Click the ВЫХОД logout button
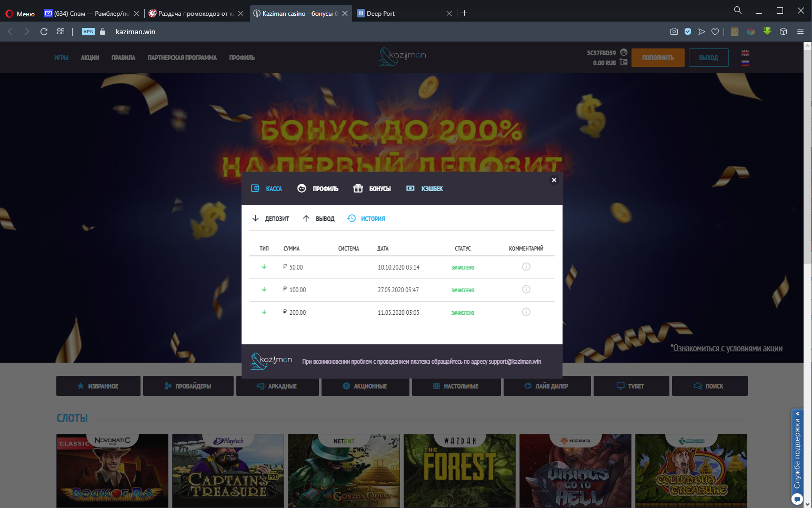The width and height of the screenshot is (812, 508). point(709,58)
